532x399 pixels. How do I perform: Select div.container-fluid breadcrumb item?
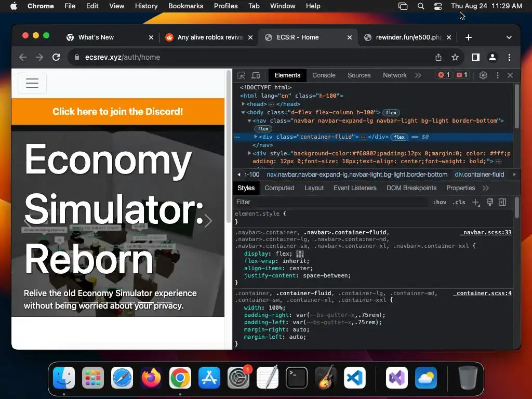coord(479,175)
